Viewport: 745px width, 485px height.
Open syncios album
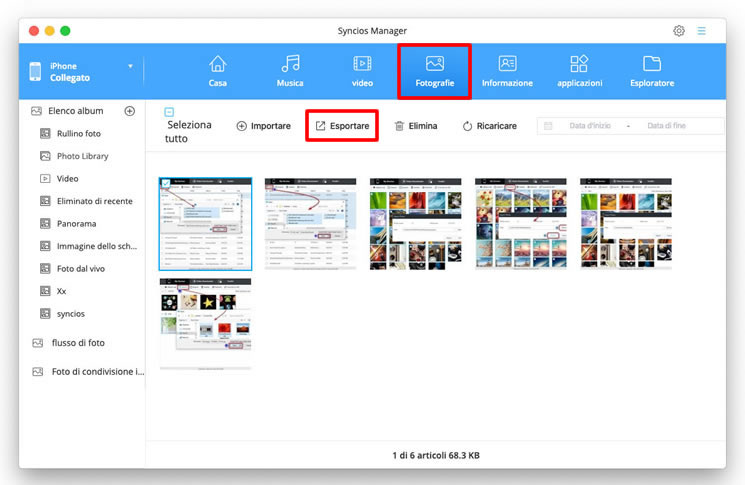tap(71, 314)
